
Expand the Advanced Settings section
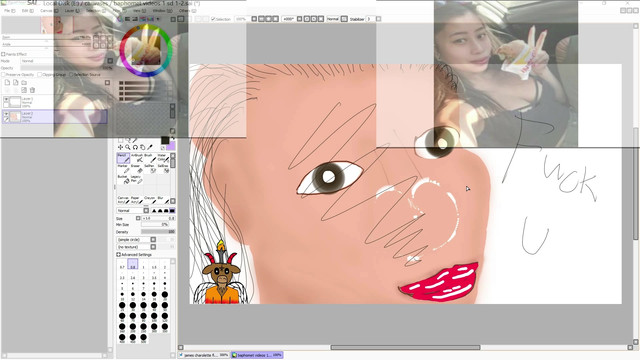tap(118, 255)
